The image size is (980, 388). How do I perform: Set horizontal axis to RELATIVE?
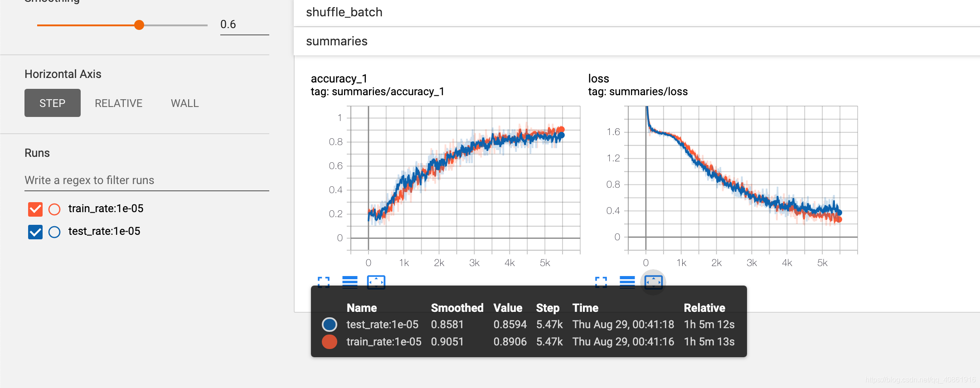119,103
